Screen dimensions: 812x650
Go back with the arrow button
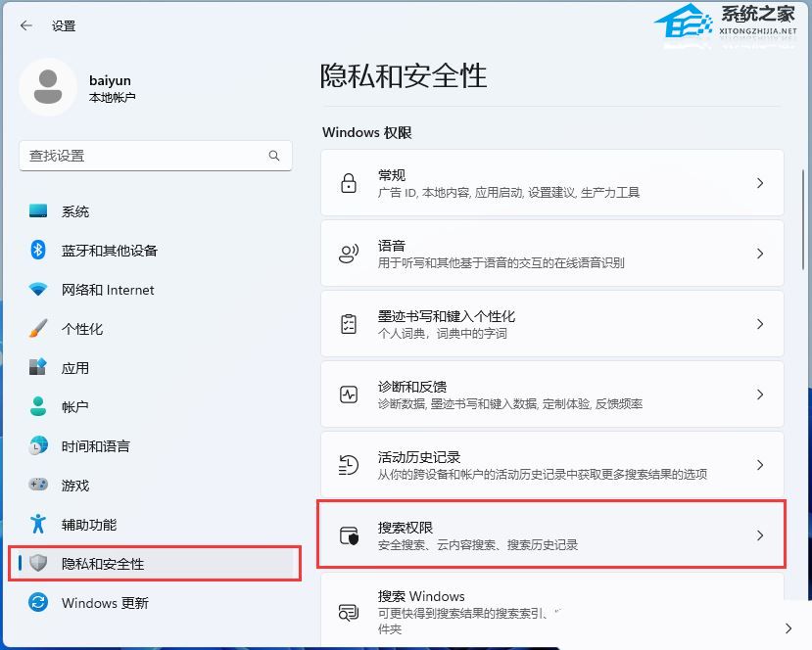(x=26, y=25)
